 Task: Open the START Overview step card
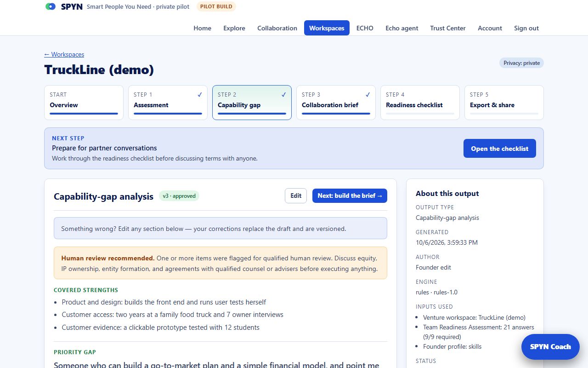pos(84,103)
